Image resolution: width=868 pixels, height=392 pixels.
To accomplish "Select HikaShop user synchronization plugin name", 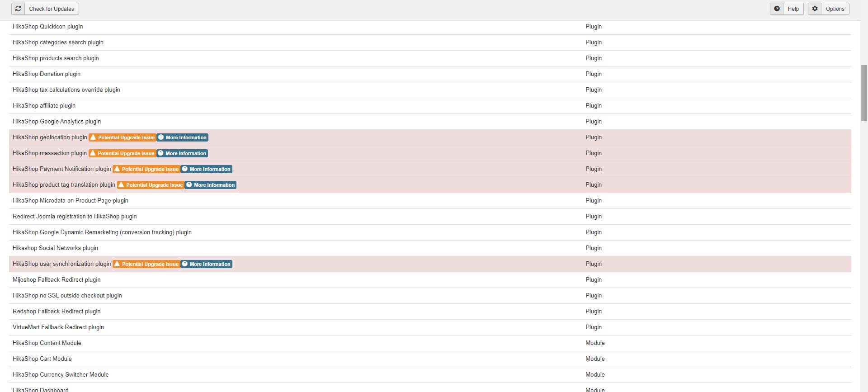I will click(61, 264).
